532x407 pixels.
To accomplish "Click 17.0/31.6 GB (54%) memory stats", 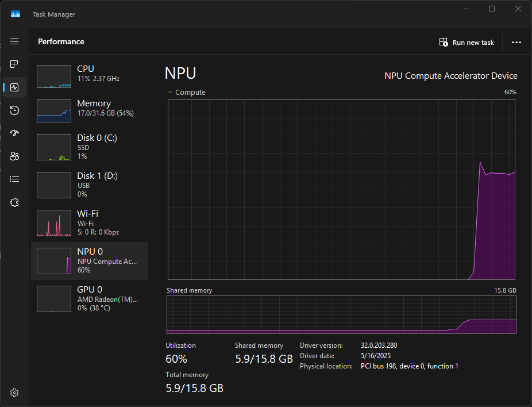I will coord(106,113).
